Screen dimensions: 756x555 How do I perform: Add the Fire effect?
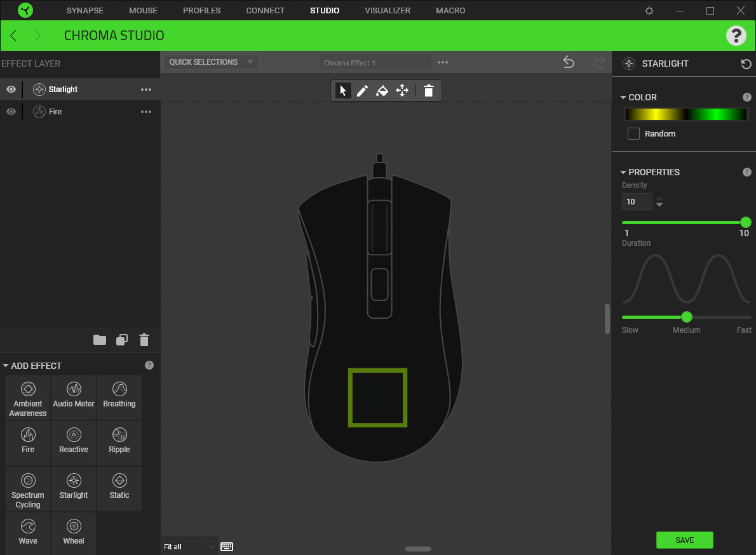(x=28, y=443)
